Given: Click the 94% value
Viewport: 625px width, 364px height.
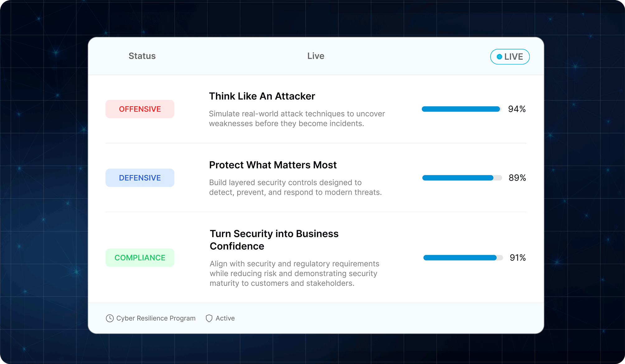Looking at the screenshot, I should (517, 109).
